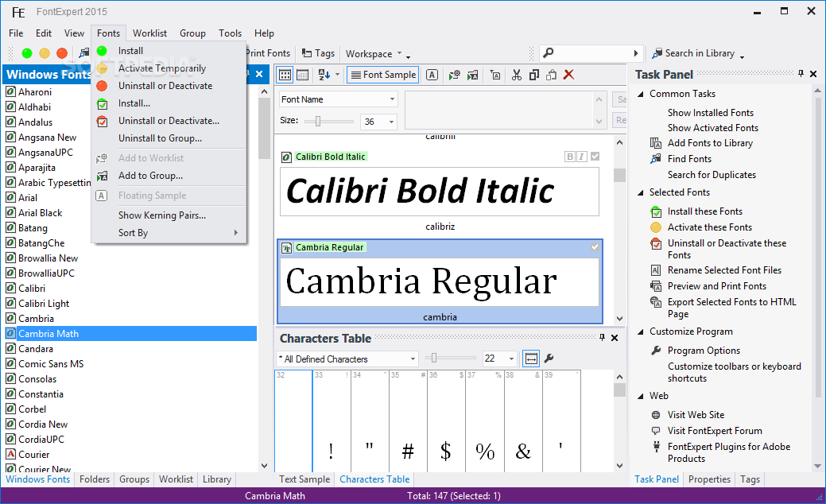Click the yellow Activate circle in main toolbar
The image size is (826, 504).
45,53
